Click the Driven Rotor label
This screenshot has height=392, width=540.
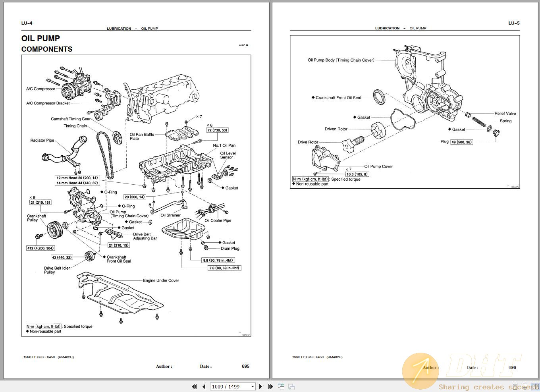point(336,129)
